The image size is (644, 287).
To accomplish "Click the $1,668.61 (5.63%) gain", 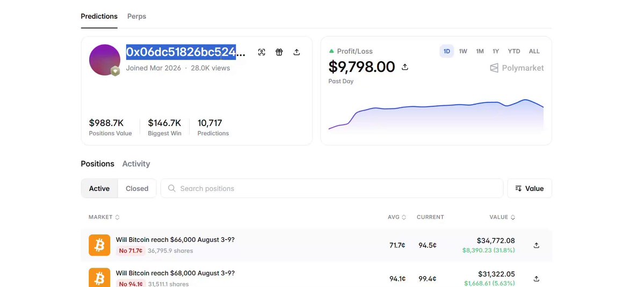I will click(489, 283).
